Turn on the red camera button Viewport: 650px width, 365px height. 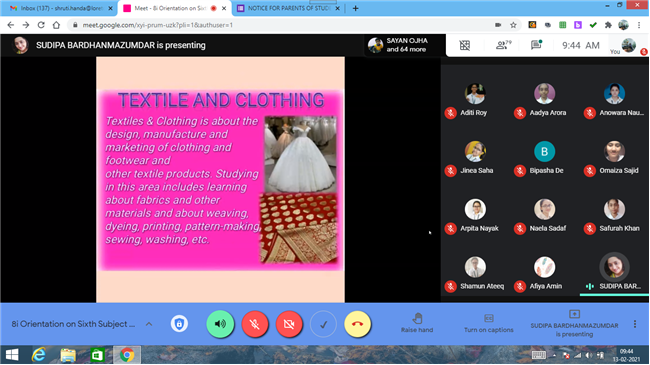[289, 324]
